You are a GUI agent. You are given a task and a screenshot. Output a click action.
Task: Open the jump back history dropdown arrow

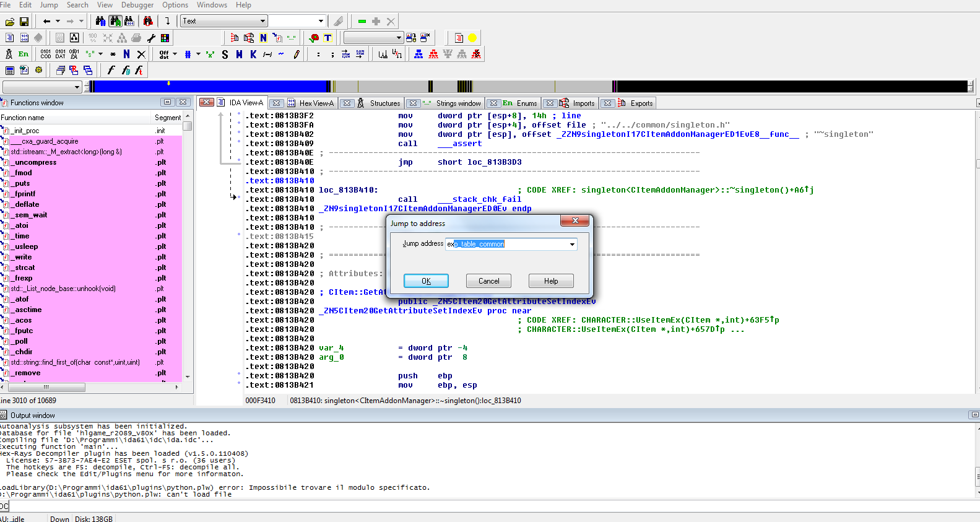[x=58, y=22]
